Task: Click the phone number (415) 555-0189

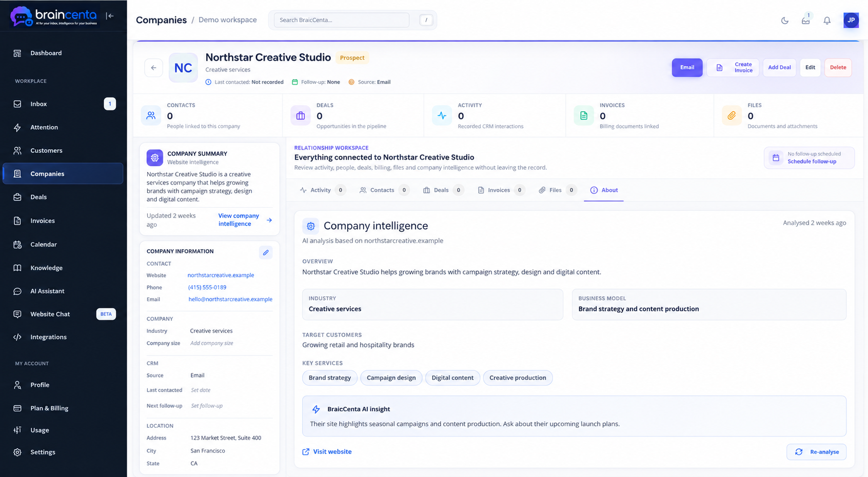Action: pyautogui.click(x=207, y=287)
